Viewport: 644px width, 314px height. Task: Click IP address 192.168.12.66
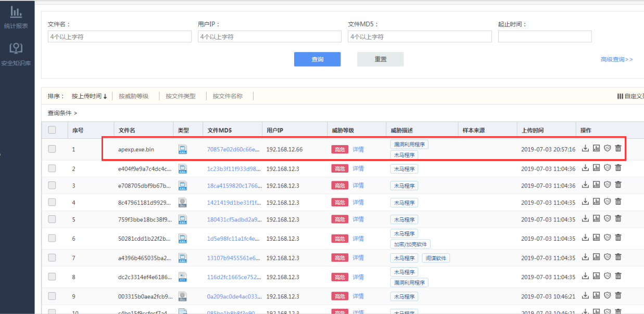284,149
